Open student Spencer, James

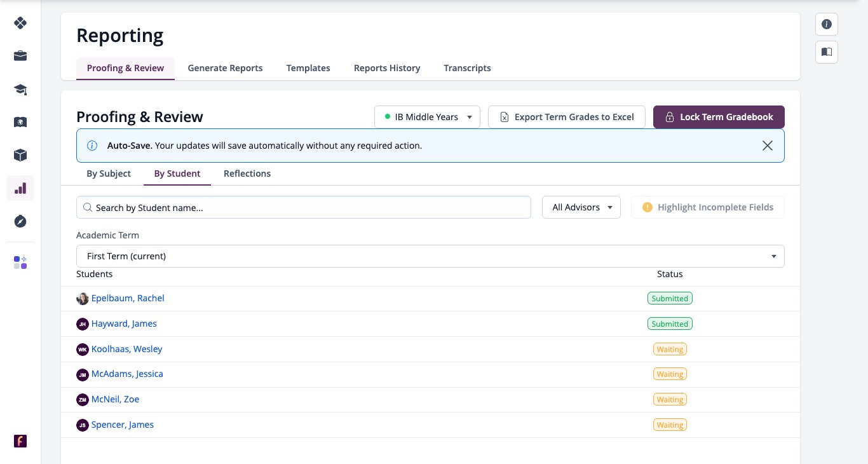pos(123,425)
